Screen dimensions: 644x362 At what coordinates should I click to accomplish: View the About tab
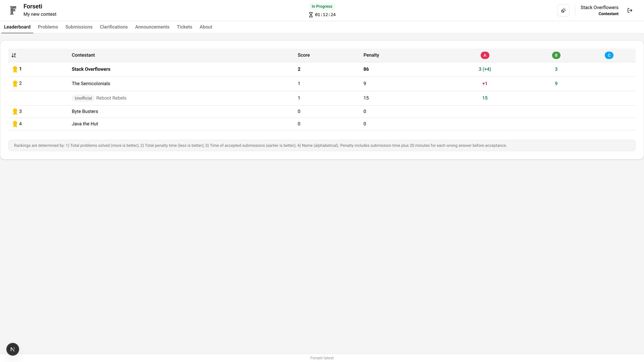click(206, 27)
